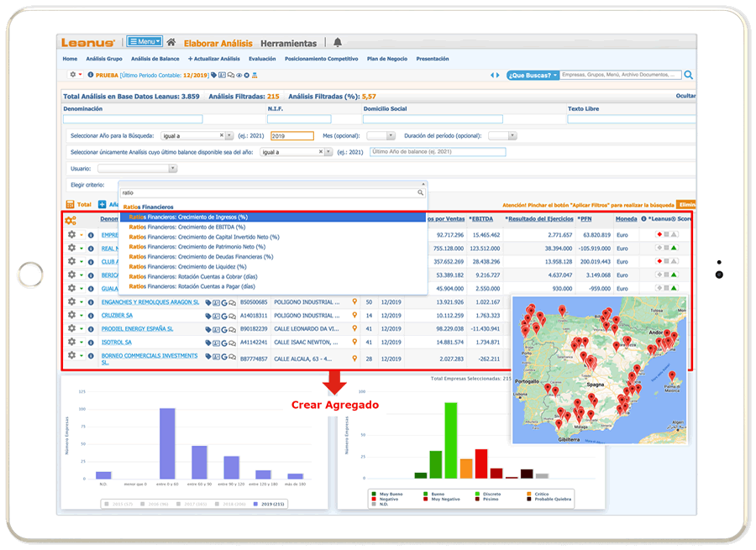Click the gear icon in the PRODIEL ENERGY row
This screenshot has width=756, height=550.
[72, 328]
